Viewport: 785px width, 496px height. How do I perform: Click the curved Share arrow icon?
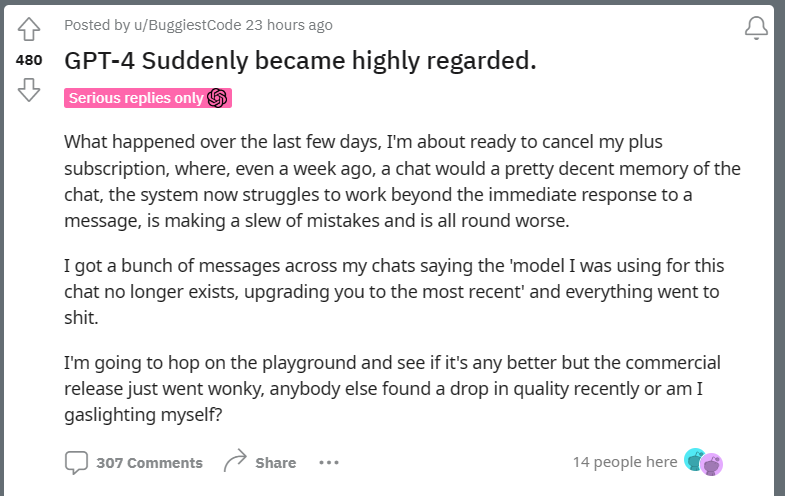235,460
